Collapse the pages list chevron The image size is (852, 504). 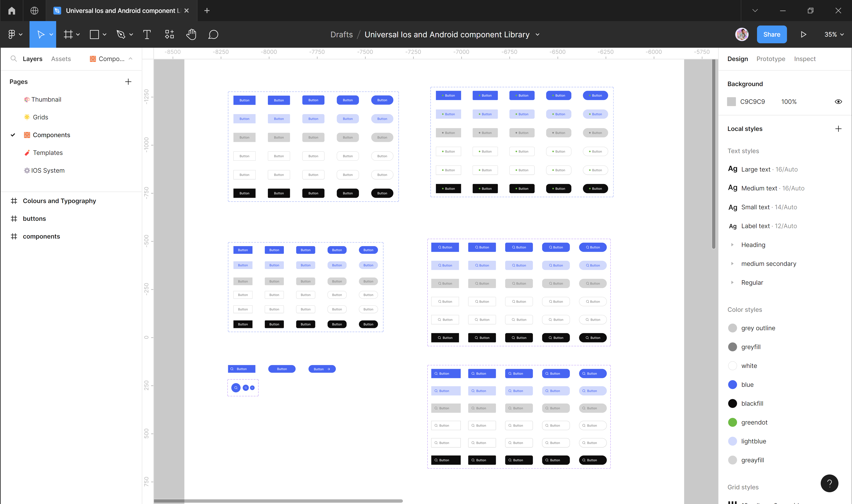130,58
